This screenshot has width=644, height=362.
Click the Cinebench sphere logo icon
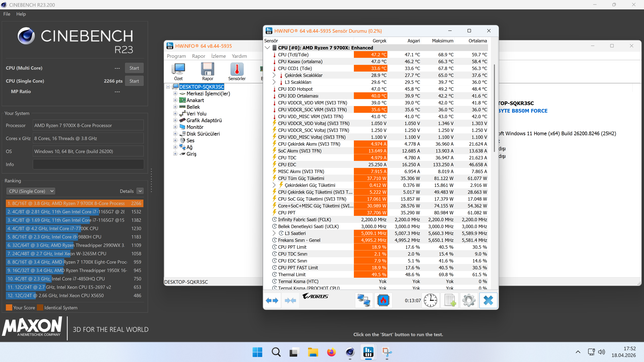(26, 36)
